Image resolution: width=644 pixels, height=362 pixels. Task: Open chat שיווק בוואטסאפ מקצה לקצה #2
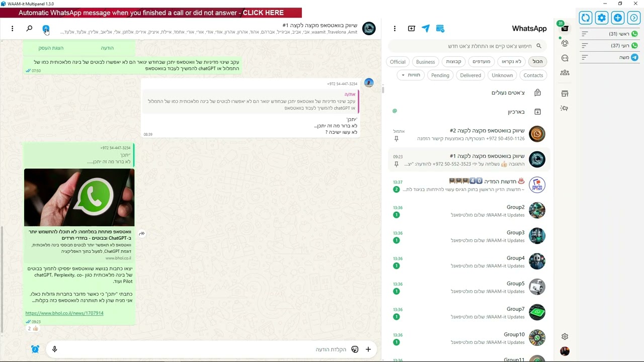[x=469, y=134]
